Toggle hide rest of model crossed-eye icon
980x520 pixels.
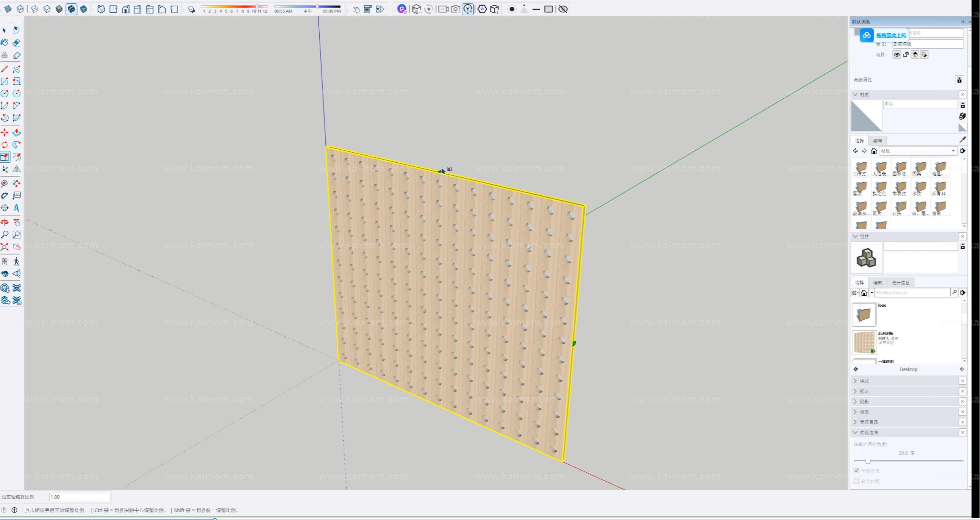click(x=563, y=9)
